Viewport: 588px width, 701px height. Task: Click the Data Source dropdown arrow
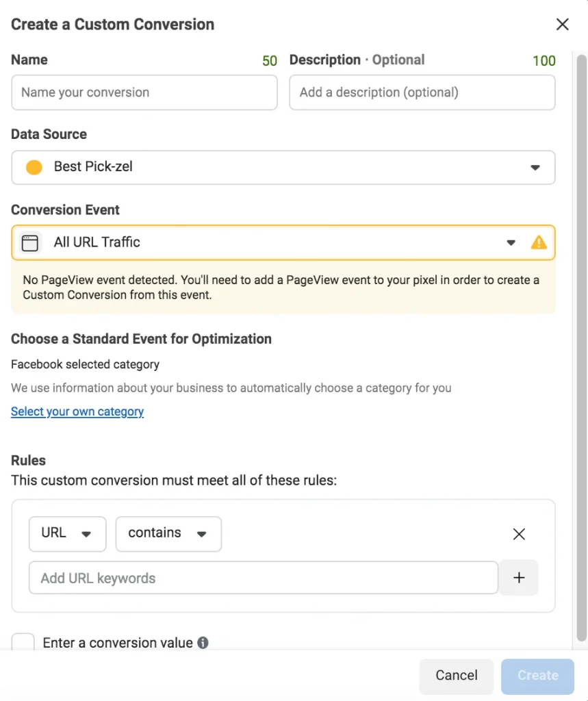[x=535, y=168]
